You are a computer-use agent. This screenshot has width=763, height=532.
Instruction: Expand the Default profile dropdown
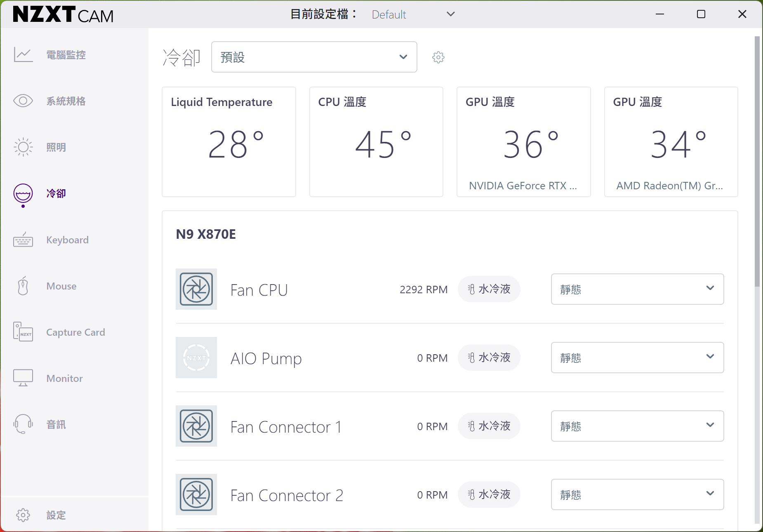point(413,14)
